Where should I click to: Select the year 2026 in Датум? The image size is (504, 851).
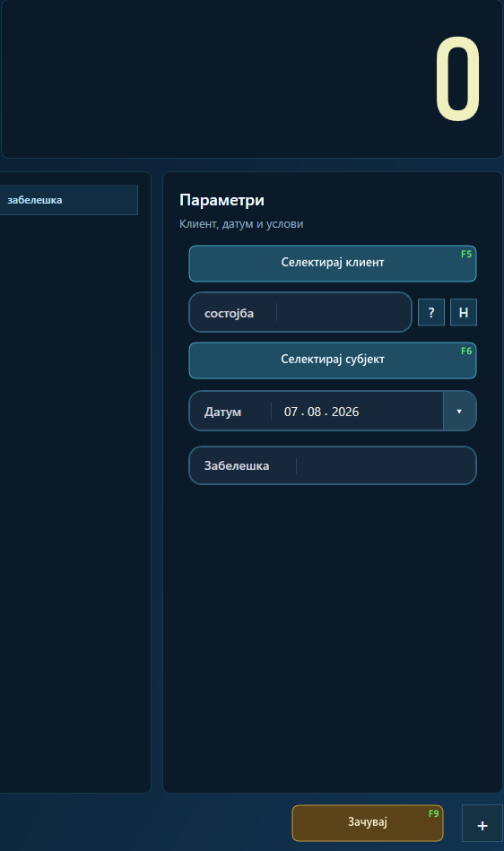pyautogui.click(x=345, y=412)
